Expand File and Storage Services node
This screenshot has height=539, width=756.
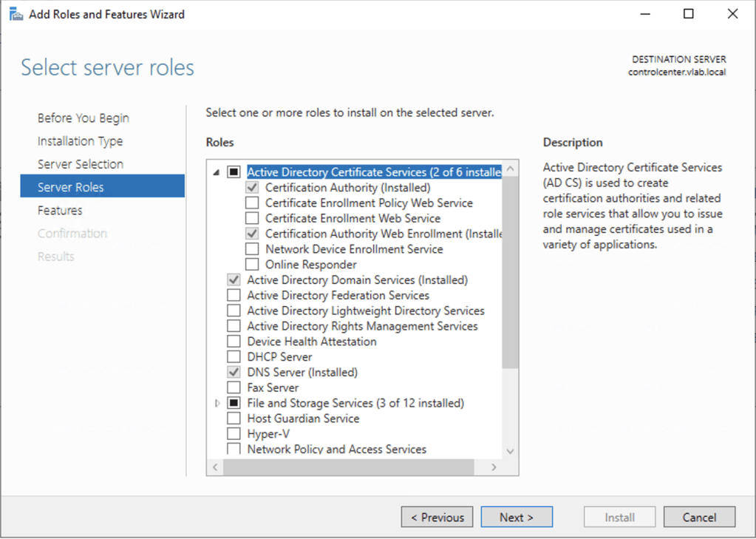click(217, 404)
